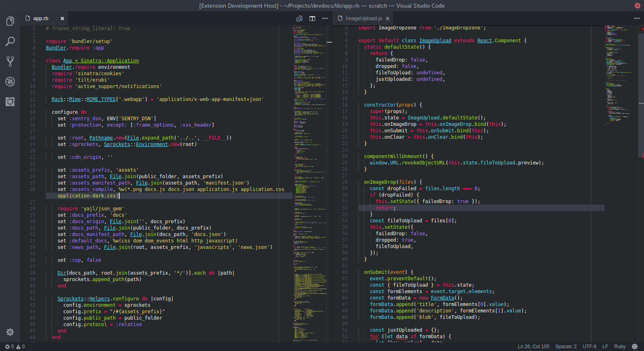Open the Extensions view in activity bar
Screen dimensions: 644x351
(10, 101)
